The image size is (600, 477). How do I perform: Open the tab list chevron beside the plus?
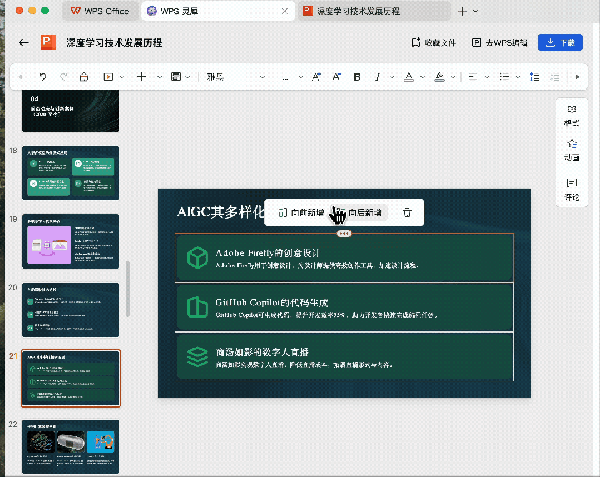pos(476,11)
